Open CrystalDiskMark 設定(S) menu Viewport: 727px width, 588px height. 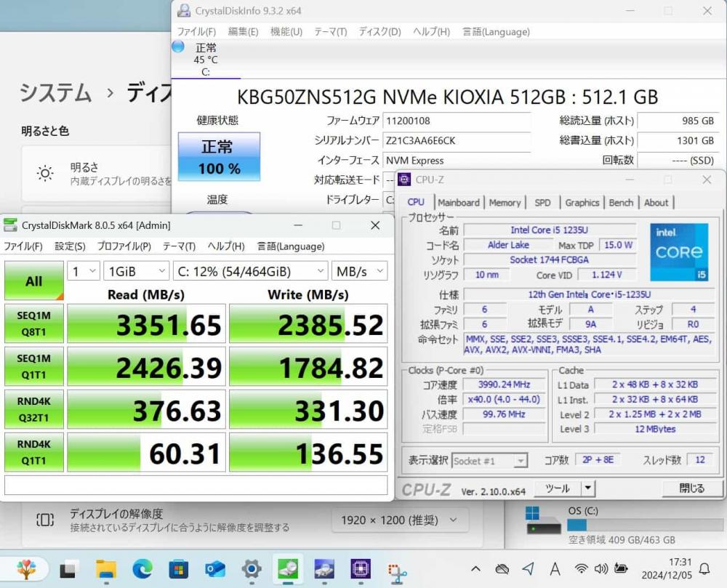[x=70, y=246]
